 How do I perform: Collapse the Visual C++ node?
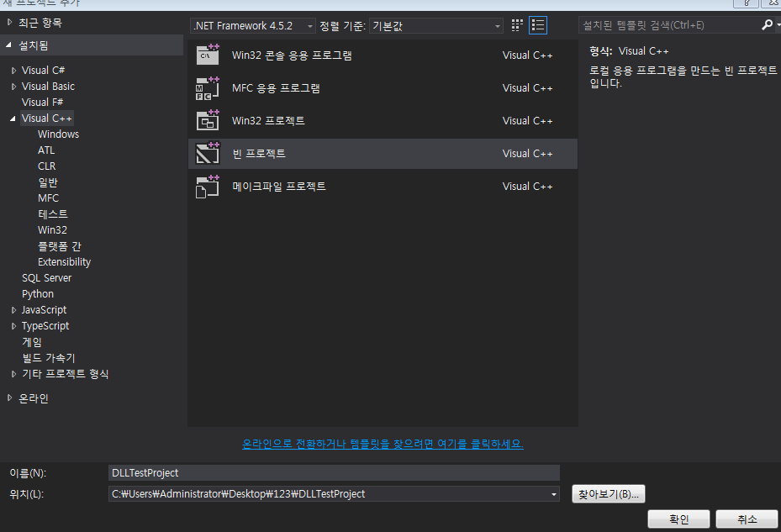pyautogui.click(x=13, y=119)
